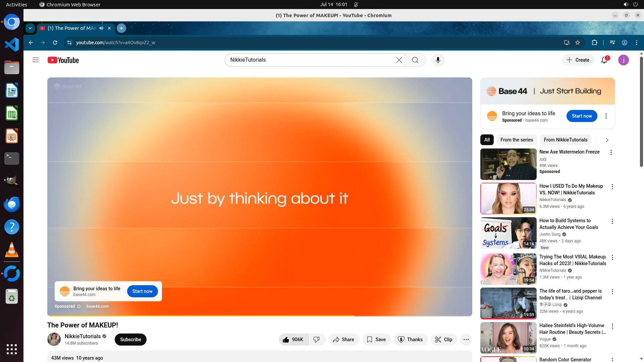Click the yellow ad progress bar

point(201,316)
